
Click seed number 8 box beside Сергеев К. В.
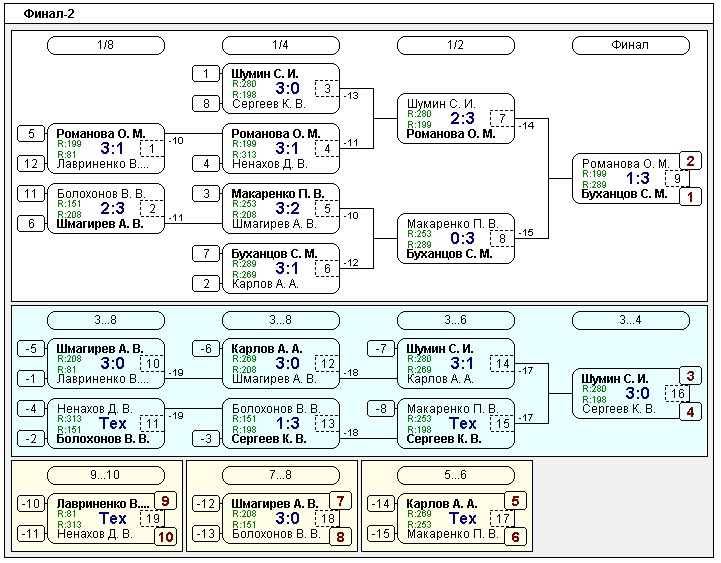pos(204,103)
